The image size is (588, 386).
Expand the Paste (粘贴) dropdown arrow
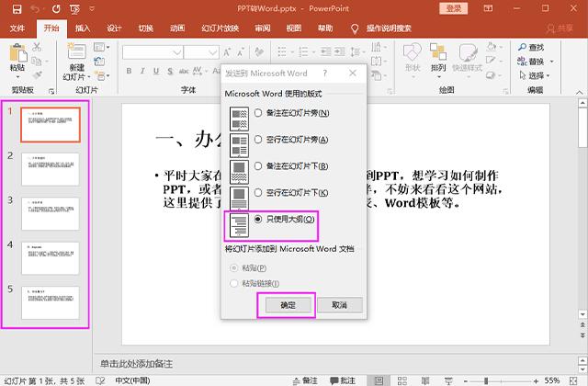tap(17, 77)
